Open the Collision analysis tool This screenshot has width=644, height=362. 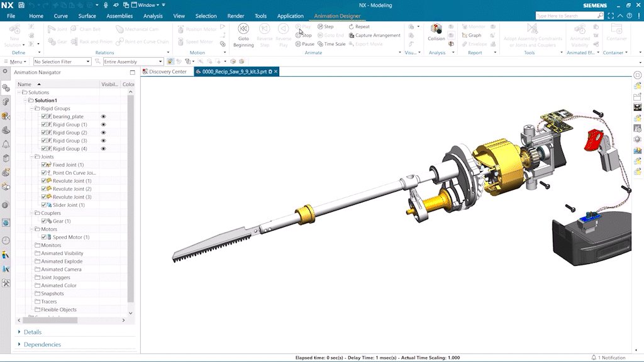(436, 30)
